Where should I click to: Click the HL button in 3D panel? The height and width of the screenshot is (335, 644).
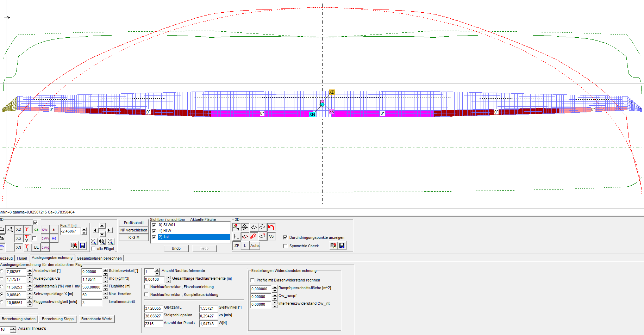tap(236, 236)
